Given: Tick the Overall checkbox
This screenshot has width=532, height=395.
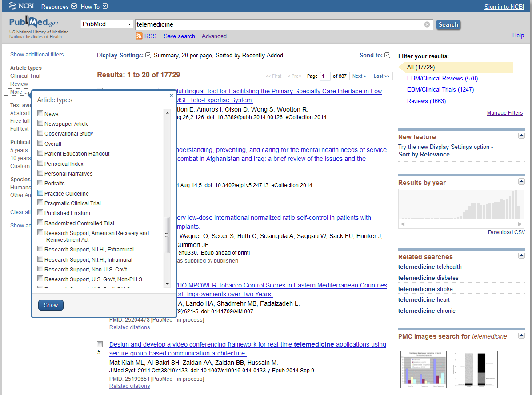Looking at the screenshot, I should tap(40, 143).
